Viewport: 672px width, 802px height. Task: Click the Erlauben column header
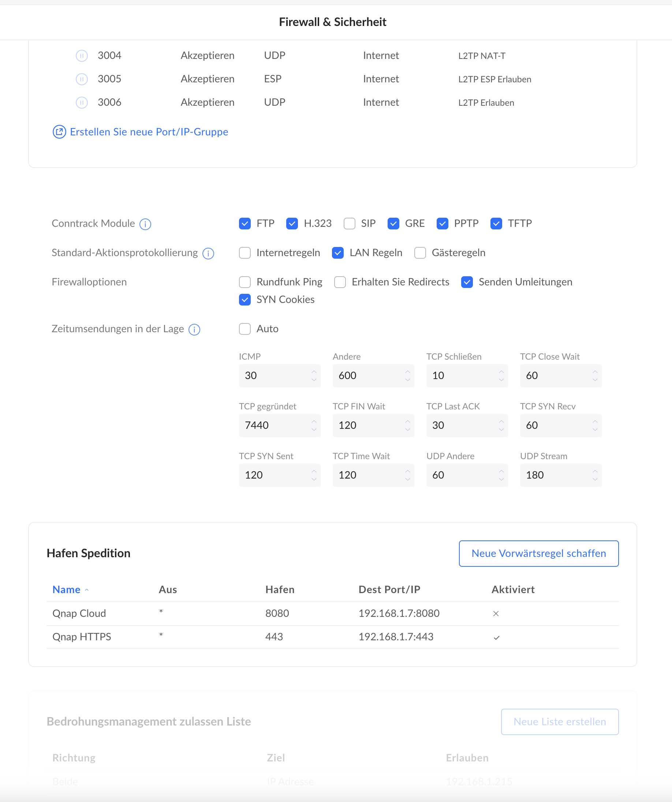tap(467, 758)
